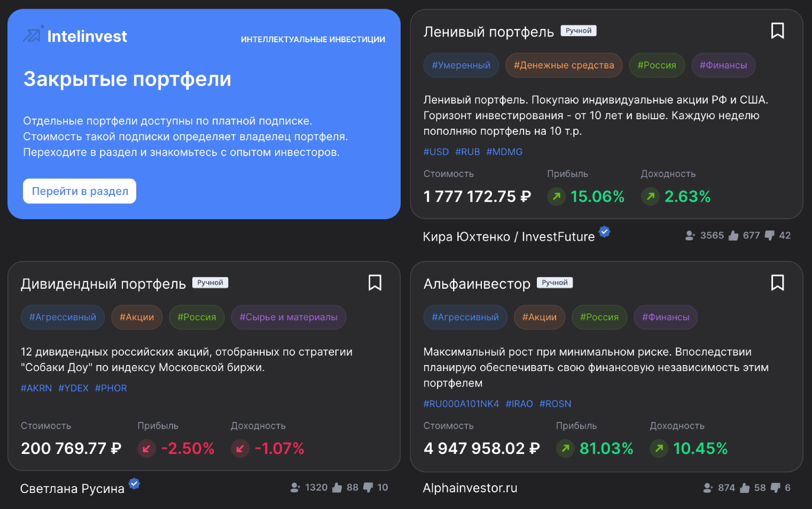
Task: Select the #Умеренный tag
Action: pos(461,65)
